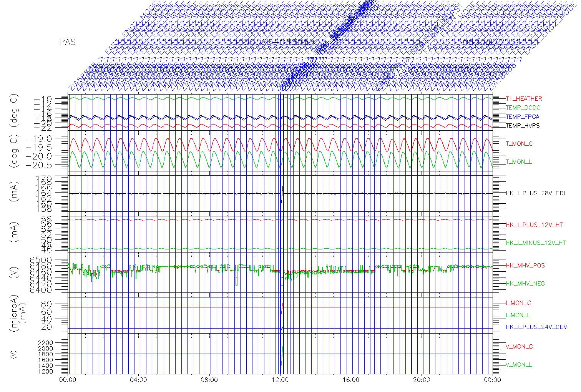Click the T_MON_C legend entry
Screen dimensions: 581x392
[519, 144]
